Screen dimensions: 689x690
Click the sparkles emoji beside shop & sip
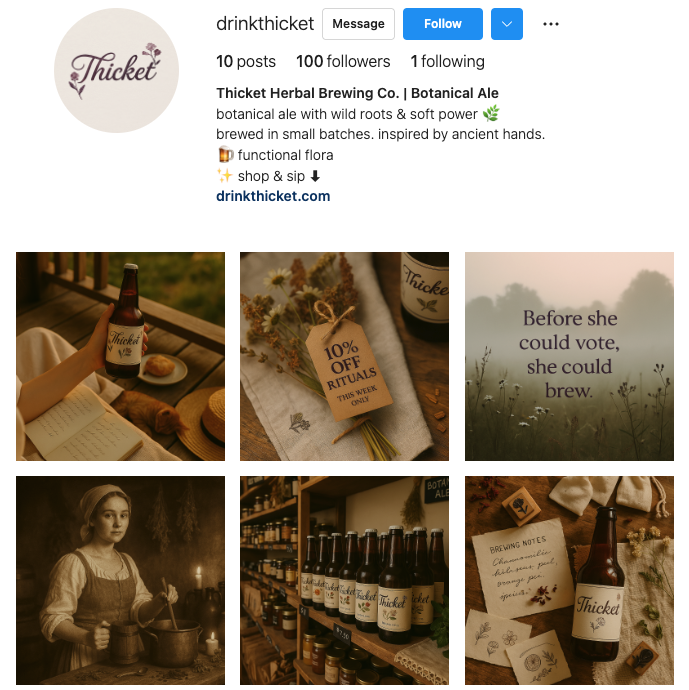pos(225,176)
